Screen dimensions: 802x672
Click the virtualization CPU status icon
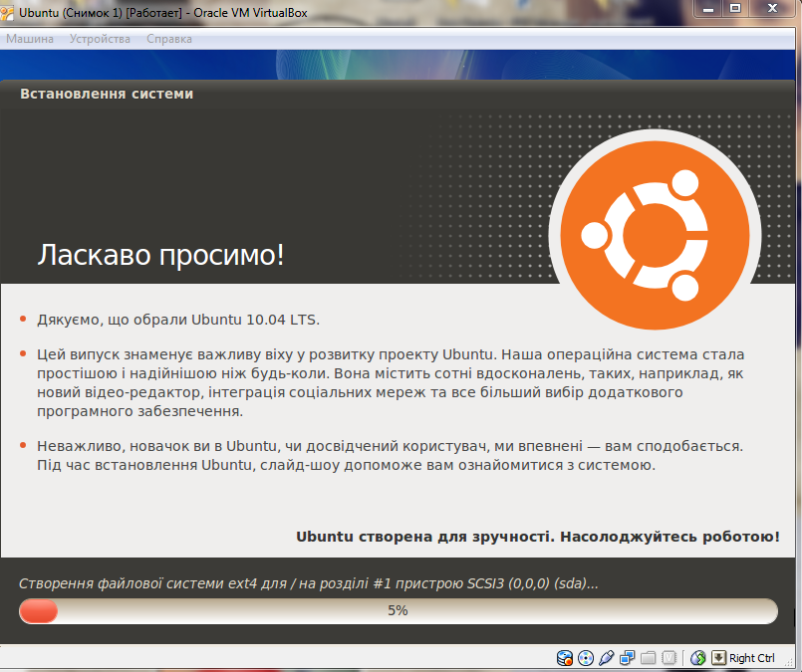[x=669, y=658]
